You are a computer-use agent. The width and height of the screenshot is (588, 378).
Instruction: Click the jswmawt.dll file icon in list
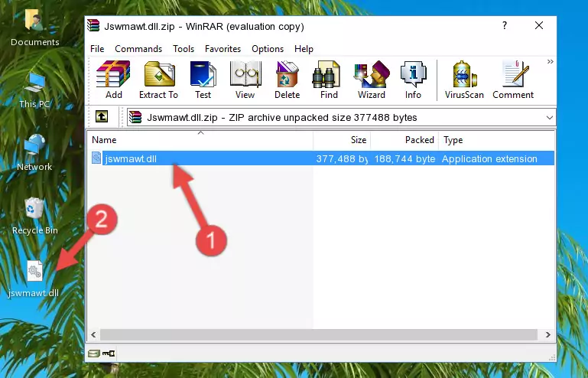[96, 158]
